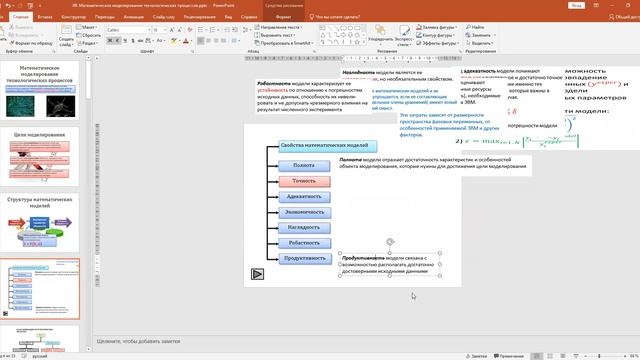
Task: Toggle text shadow formatting
Action: 133,40
